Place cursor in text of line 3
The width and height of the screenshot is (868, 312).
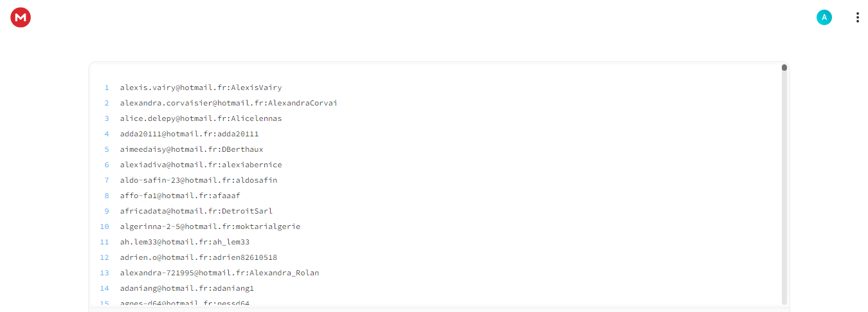click(x=201, y=118)
